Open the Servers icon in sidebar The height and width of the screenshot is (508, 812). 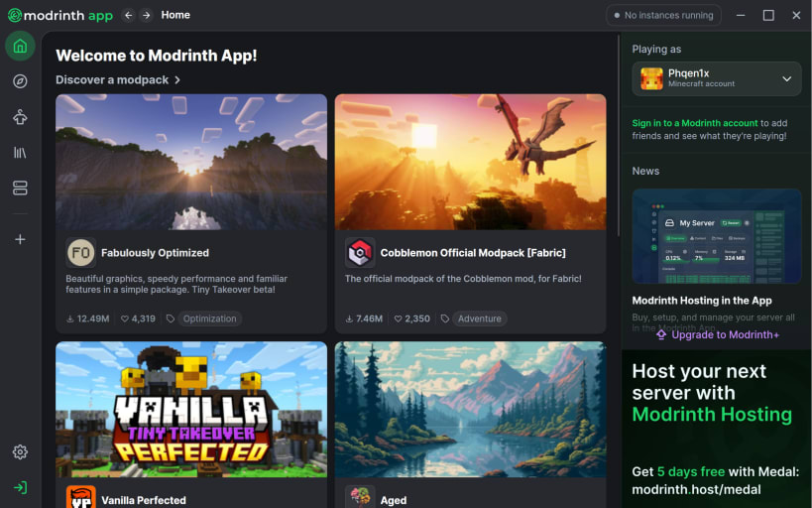coord(20,188)
